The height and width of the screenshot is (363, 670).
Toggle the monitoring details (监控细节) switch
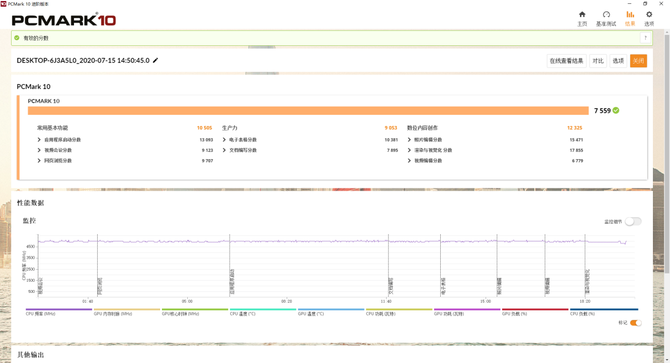click(x=633, y=221)
